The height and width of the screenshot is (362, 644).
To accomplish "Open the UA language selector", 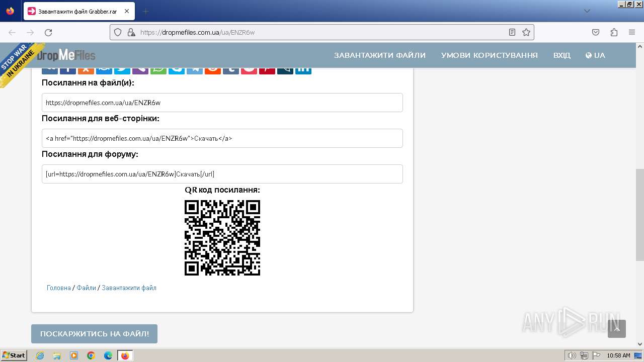I will pos(595,55).
